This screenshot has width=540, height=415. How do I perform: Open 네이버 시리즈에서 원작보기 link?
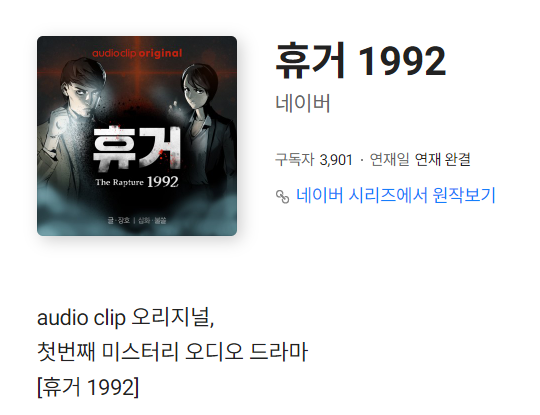point(396,196)
